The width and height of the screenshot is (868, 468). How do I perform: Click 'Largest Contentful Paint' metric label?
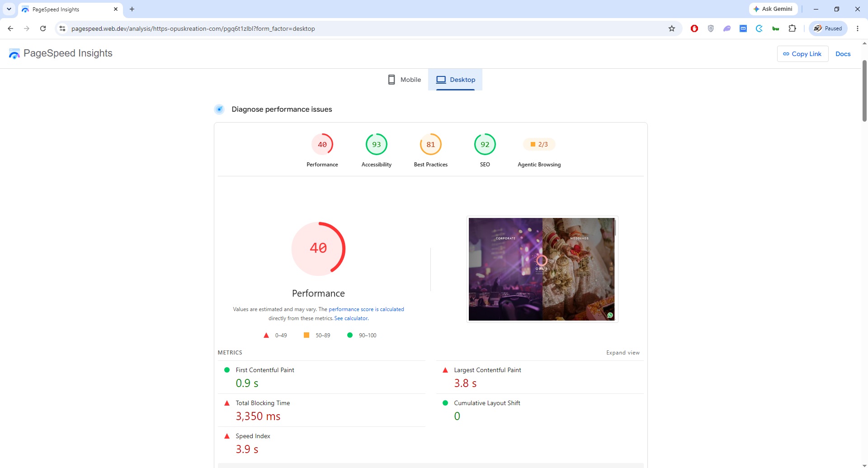[487, 370]
